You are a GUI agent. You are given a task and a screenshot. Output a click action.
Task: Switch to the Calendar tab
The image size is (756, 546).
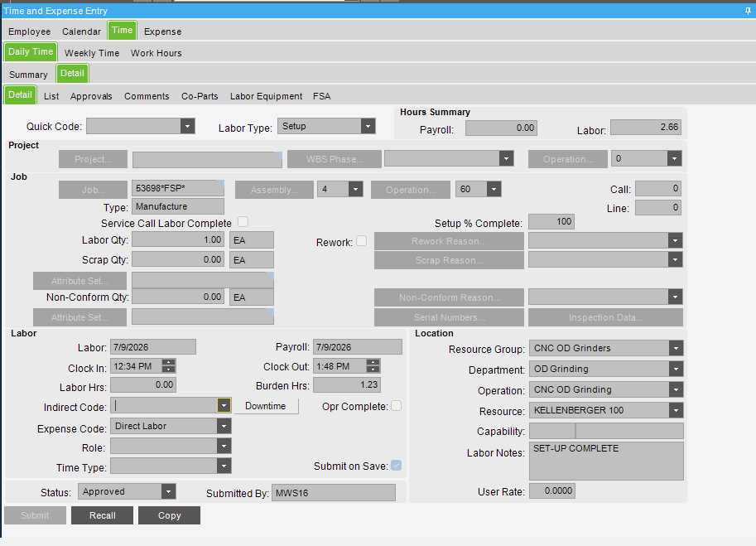pos(81,31)
